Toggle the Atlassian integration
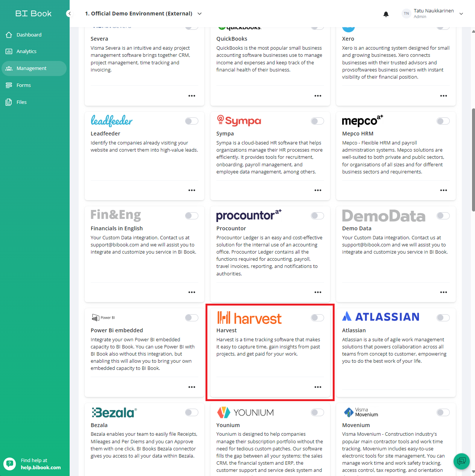The width and height of the screenshot is (475, 476). tap(443, 318)
